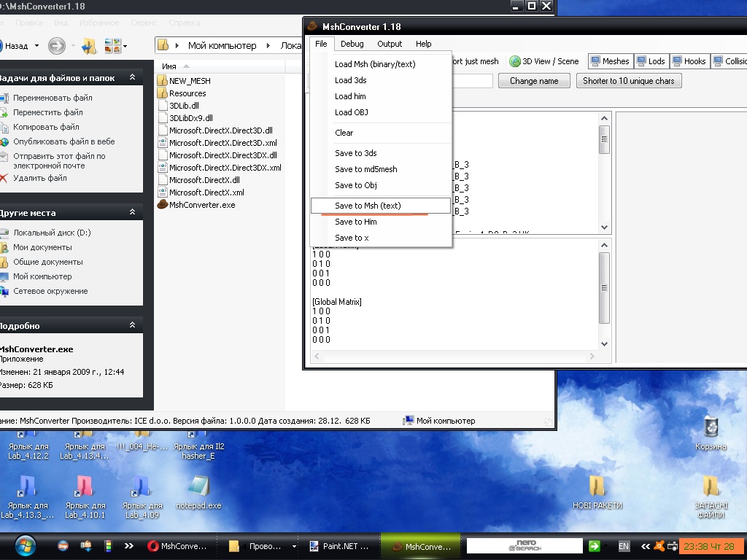This screenshot has width=747, height=560.
Task: Select Load OBJ from File menu
Action: (x=351, y=112)
